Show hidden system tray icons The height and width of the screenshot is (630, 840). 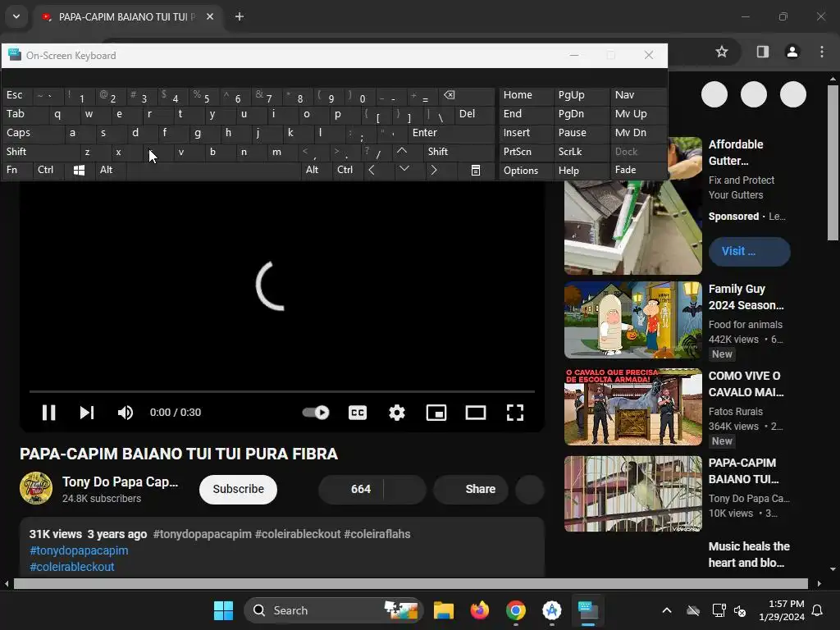[x=666, y=610]
